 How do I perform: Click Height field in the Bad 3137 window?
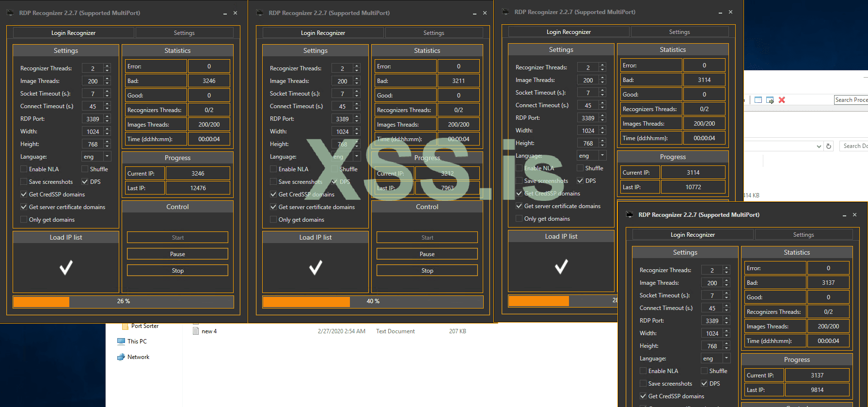(x=716, y=346)
